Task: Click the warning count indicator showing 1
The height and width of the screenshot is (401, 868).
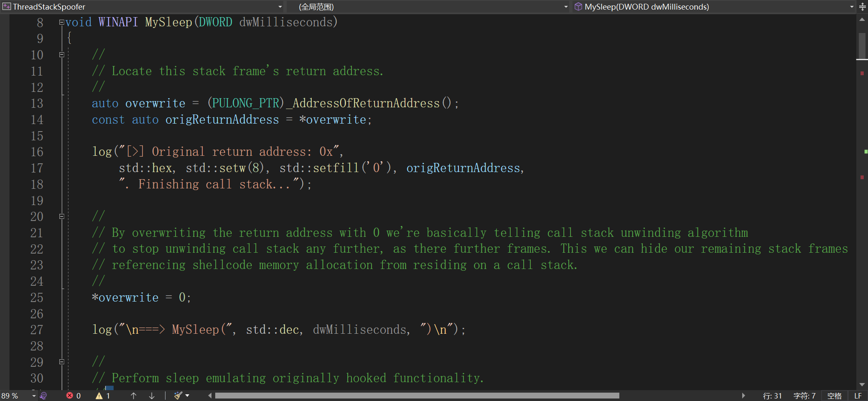Action: pos(103,396)
